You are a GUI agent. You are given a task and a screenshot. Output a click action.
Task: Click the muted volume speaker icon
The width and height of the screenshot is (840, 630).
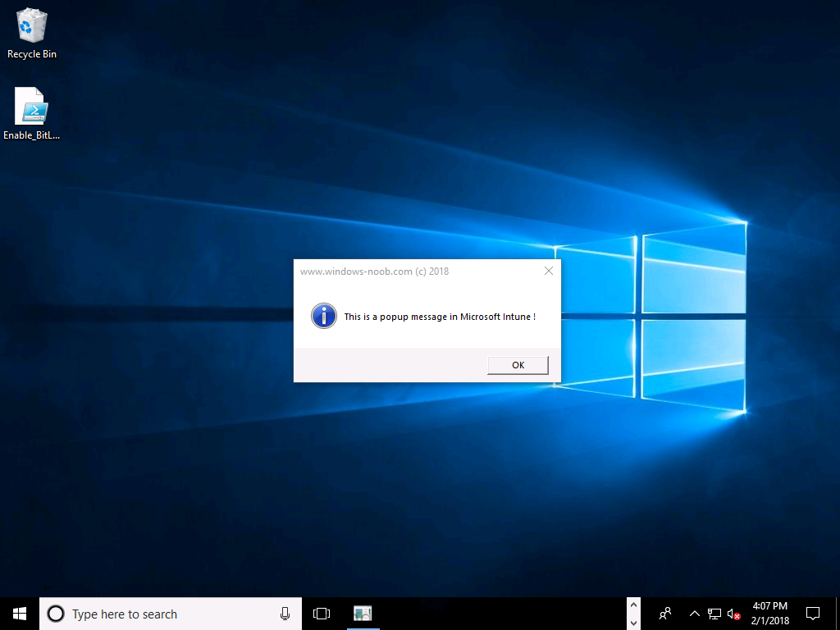(x=733, y=614)
